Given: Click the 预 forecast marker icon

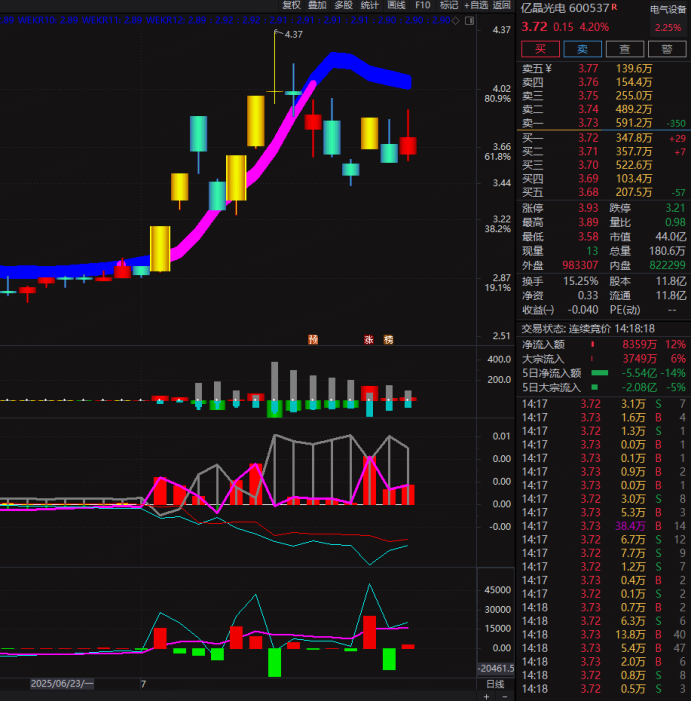Looking at the screenshot, I should coord(313,340).
